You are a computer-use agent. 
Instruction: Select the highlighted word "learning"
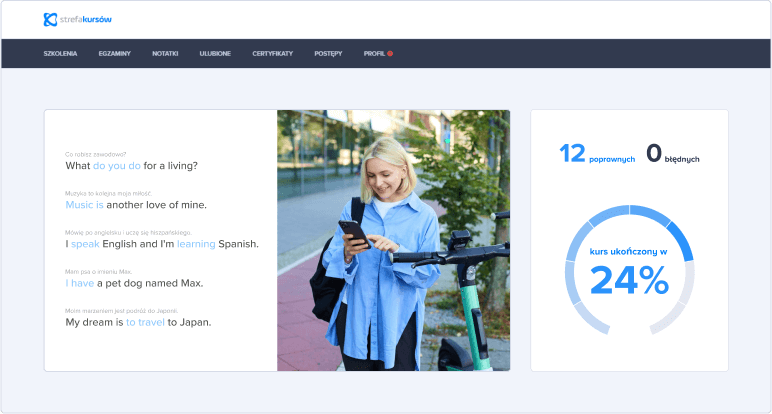pos(197,244)
